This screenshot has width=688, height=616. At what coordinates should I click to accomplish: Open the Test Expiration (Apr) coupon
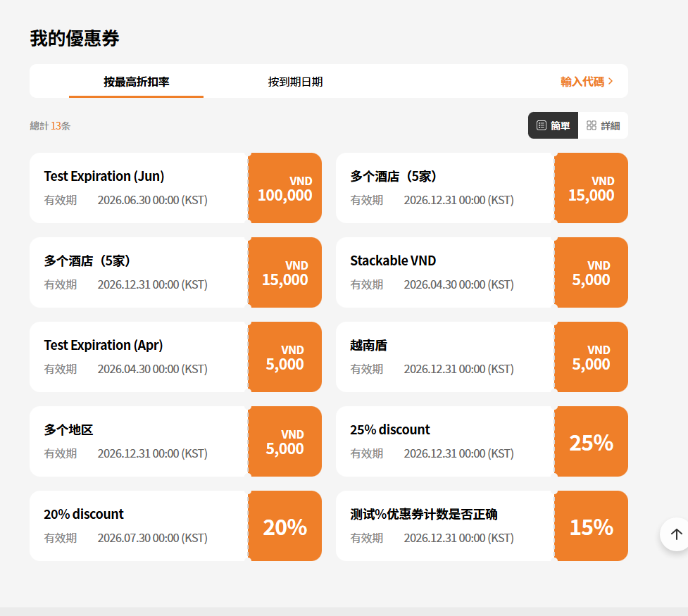104,345
